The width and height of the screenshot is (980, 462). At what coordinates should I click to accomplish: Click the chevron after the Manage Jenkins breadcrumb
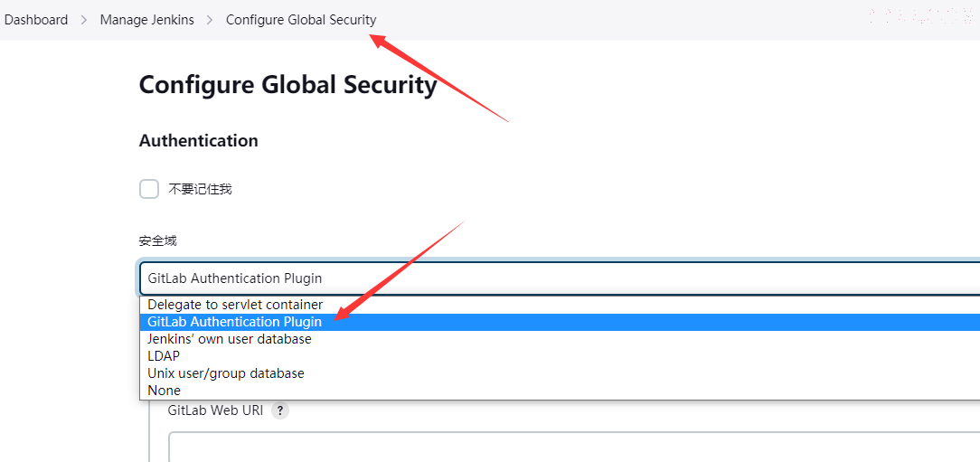click(x=210, y=20)
